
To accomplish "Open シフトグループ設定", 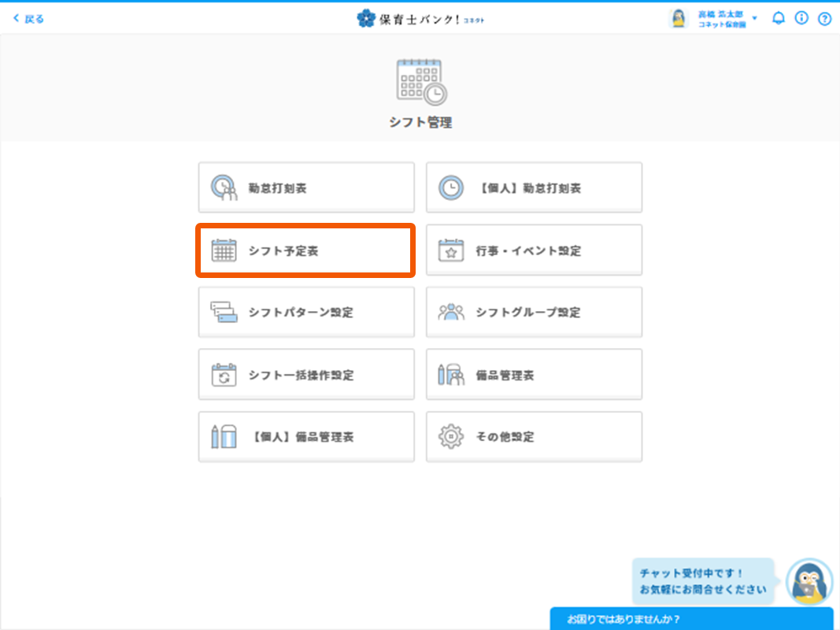I will [x=534, y=313].
